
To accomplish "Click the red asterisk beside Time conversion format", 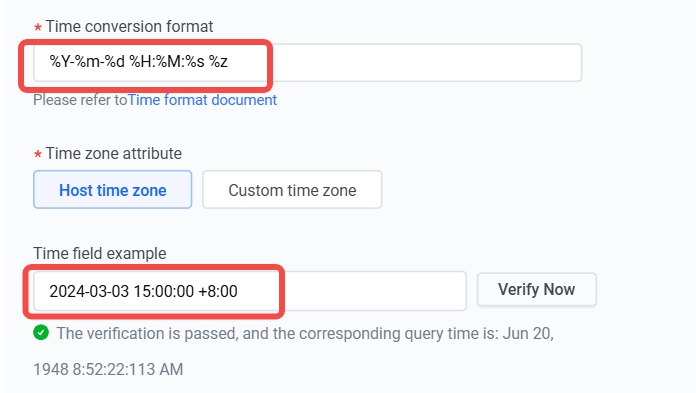I will 38,28.
